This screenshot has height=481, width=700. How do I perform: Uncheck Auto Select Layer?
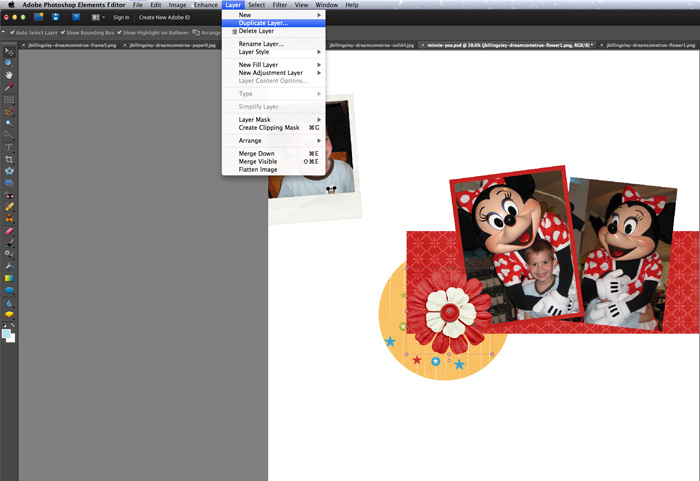coord(12,33)
